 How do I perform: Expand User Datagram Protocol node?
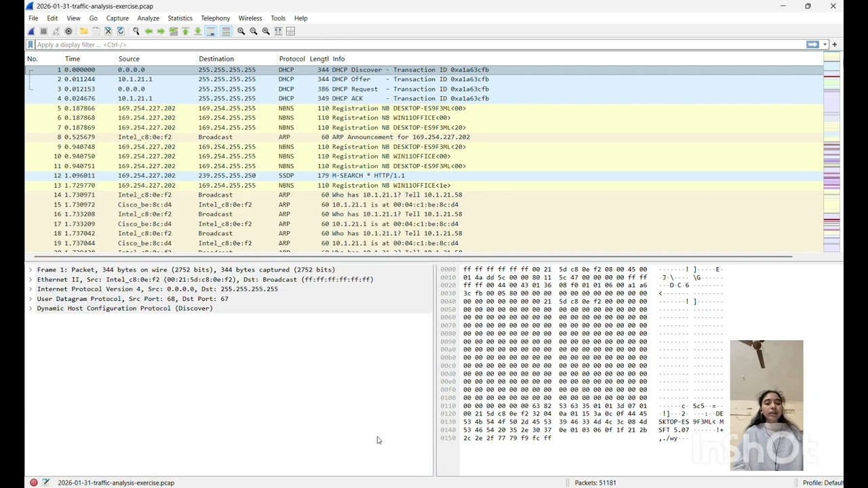tap(31, 299)
